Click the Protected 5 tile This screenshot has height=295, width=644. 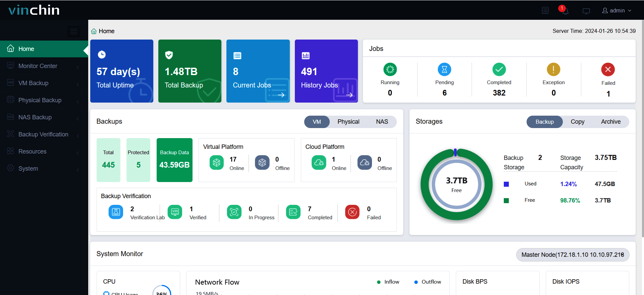pyautogui.click(x=138, y=160)
